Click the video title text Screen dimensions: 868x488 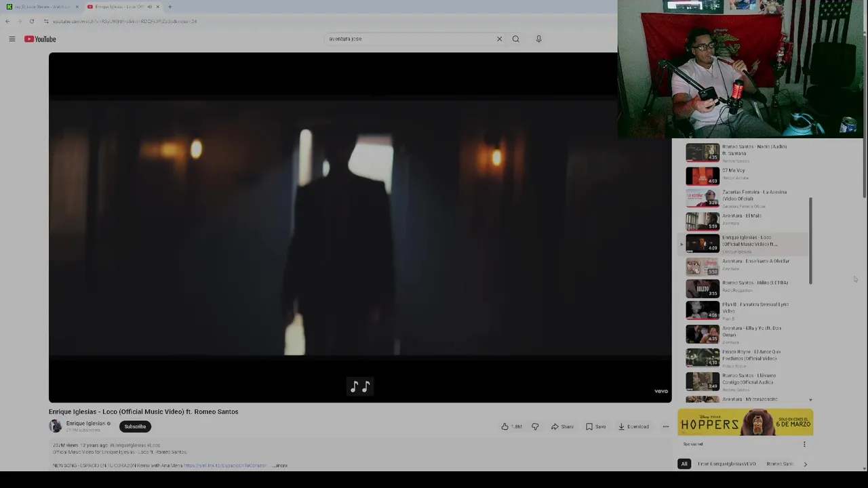tap(144, 411)
